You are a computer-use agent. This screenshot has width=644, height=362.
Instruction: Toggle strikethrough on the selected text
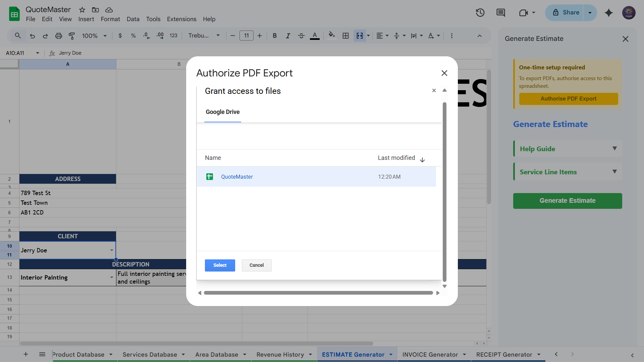click(301, 36)
